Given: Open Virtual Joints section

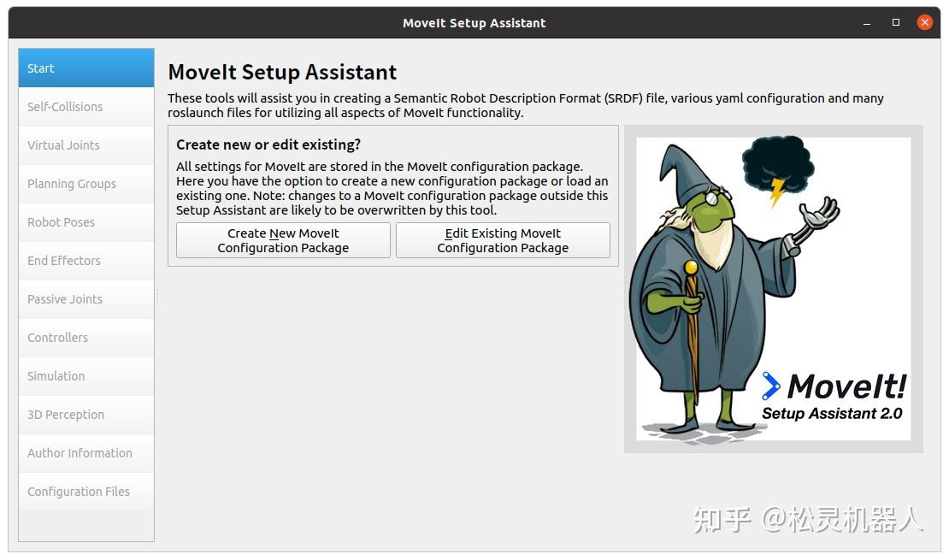Looking at the screenshot, I should [x=86, y=145].
